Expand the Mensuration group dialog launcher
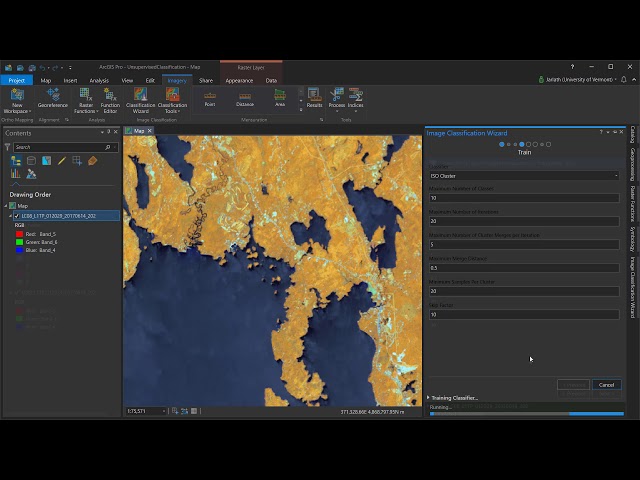The image size is (640, 480). pyautogui.click(x=322, y=120)
